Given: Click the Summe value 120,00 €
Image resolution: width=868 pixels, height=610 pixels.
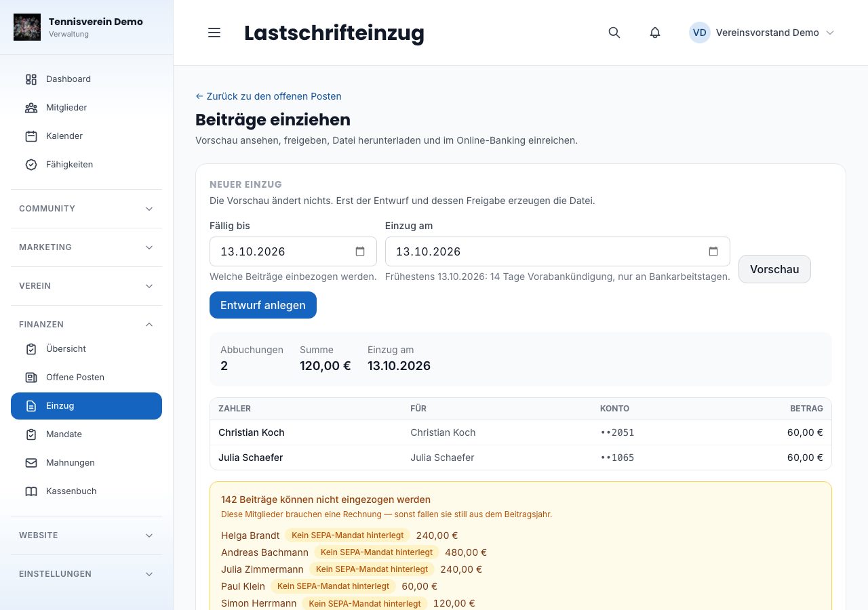Looking at the screenshot, I should (x=325, y=366).
